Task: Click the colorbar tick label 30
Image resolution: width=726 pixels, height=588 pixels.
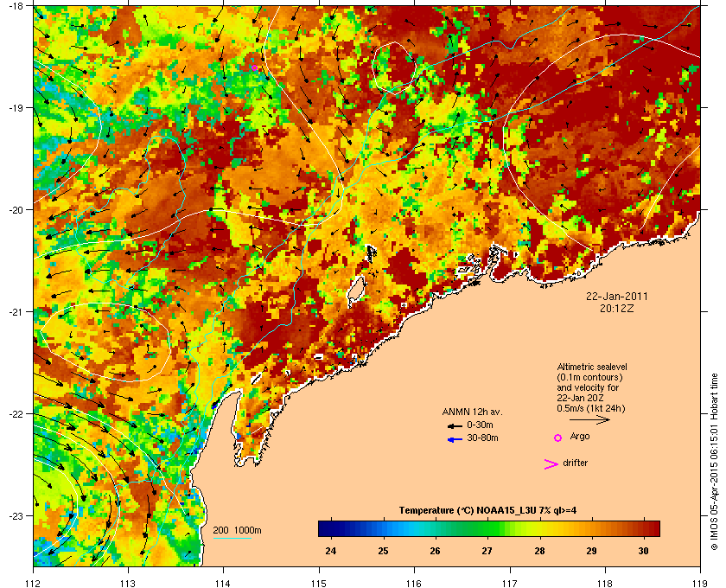Action: [643, 551]
